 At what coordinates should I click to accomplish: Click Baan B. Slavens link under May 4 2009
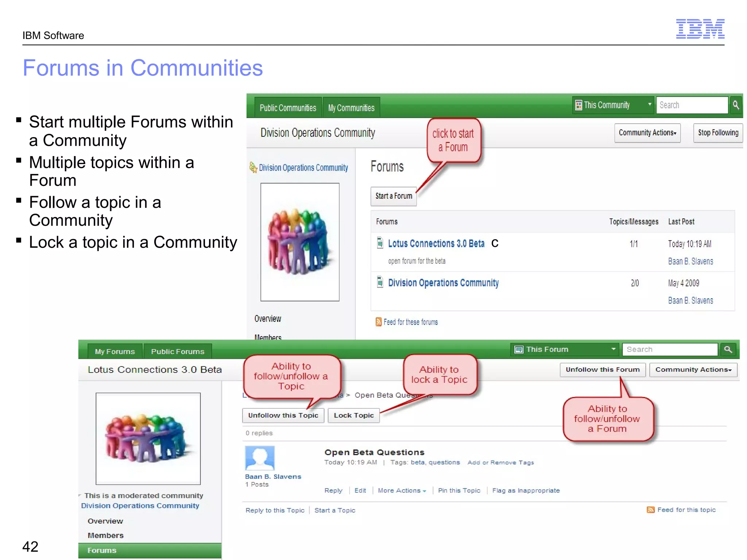click(690, 300)
